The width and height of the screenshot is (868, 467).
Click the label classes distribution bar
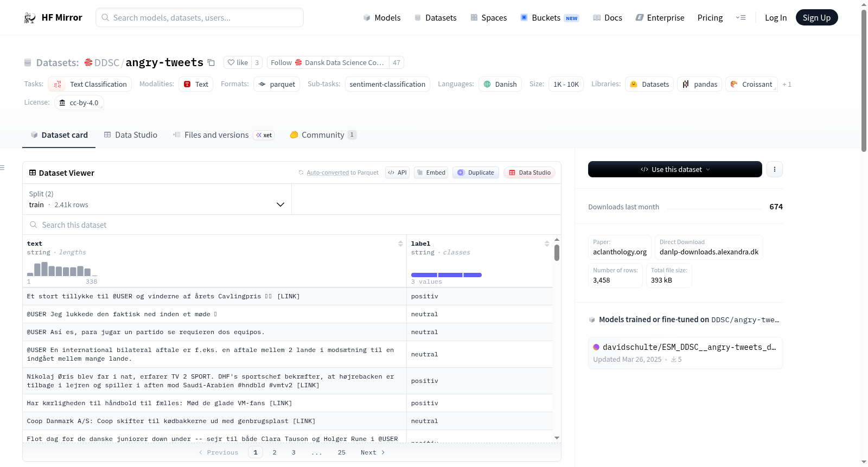[x=446, y=275]
